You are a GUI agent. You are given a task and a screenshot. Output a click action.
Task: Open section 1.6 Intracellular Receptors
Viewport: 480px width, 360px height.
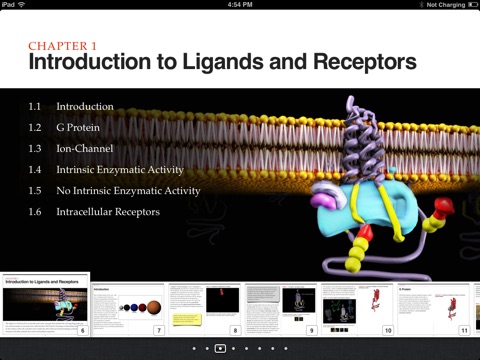pyautogui.click(x=94, y=212)
